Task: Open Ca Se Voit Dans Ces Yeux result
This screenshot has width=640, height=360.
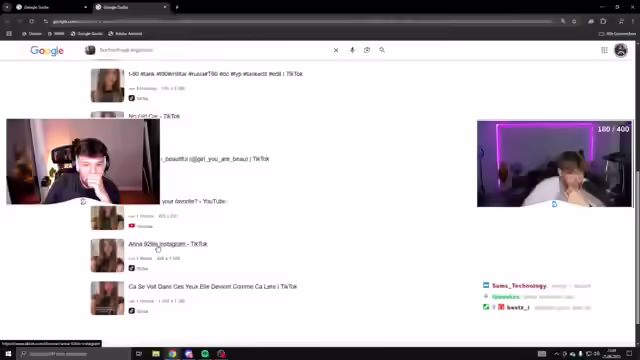Action: (x=213, y=287)
